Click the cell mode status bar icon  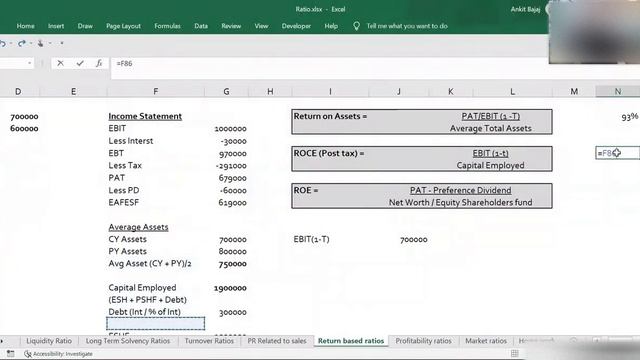click(11, 354)
